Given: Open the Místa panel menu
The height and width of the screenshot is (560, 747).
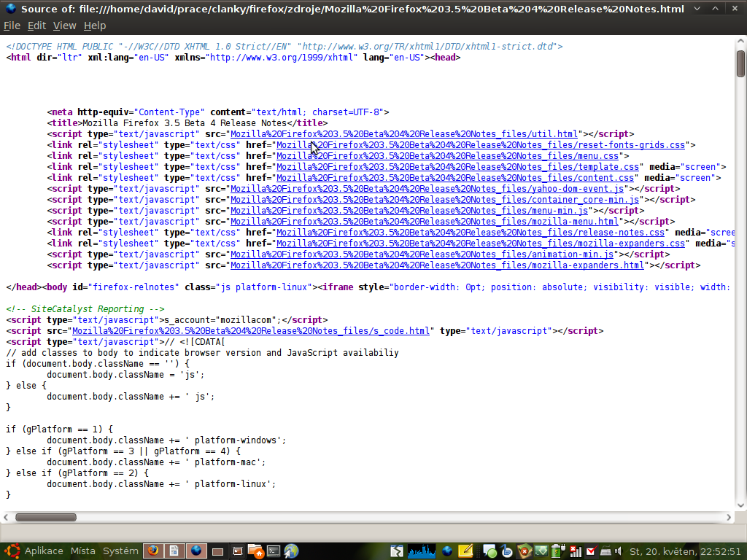Looking at the screenshot, I should tap(83, 551).
